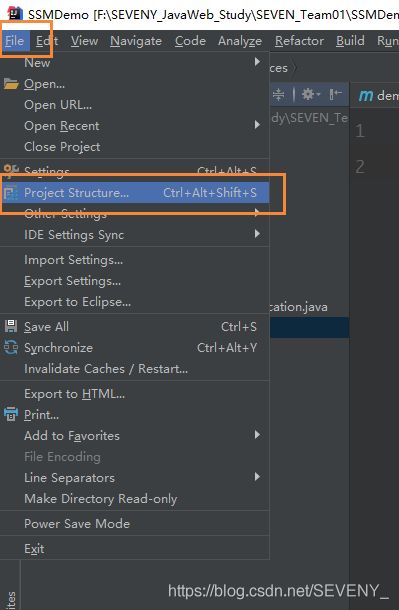
Task: Click the Synchronize arrows icon
Action: pyautogui.click(x=11, y=347)
